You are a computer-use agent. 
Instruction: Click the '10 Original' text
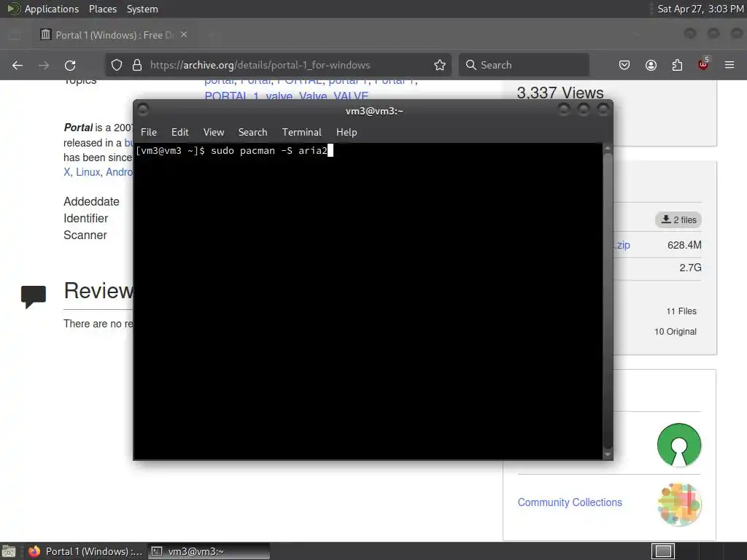[675, 332]
